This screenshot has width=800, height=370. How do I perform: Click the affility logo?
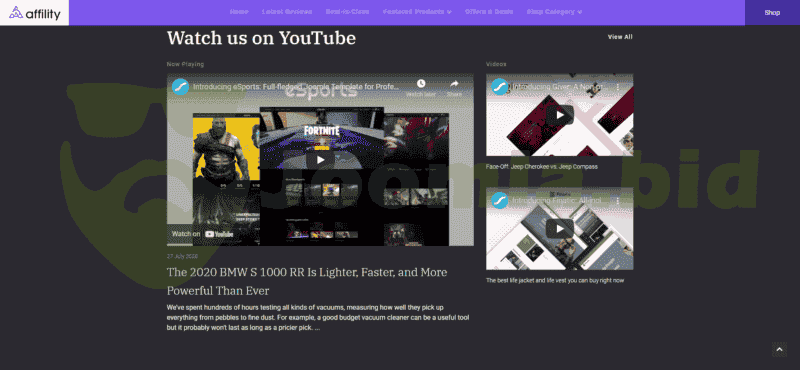(x=34, y=12)
